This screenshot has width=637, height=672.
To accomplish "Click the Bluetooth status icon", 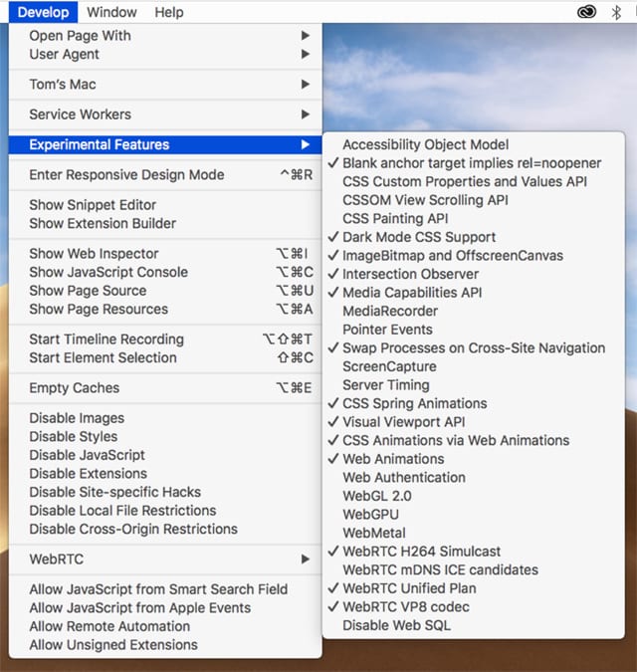I will [616, 12].
